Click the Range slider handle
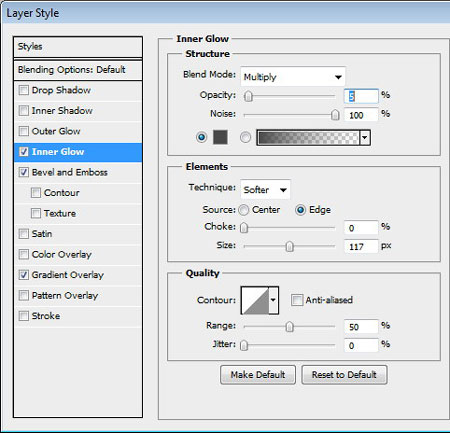The width and height of the screenshot is (450, 433). pyautogui.click(x=290, y=327)
